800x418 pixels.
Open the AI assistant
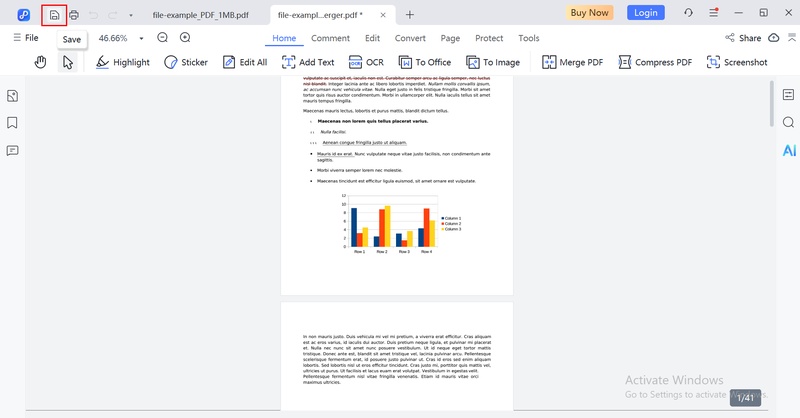click(x=789, y=150)
